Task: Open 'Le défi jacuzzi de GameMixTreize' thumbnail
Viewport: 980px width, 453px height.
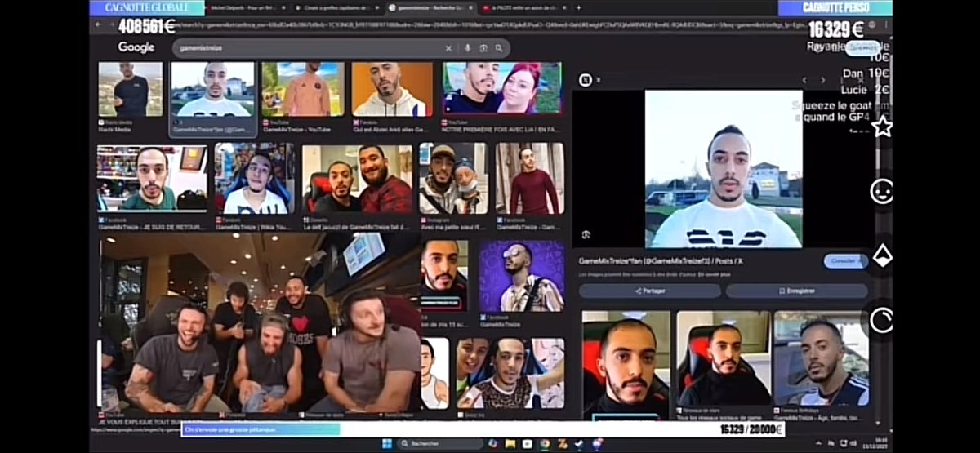Action: tap(358, 179)
